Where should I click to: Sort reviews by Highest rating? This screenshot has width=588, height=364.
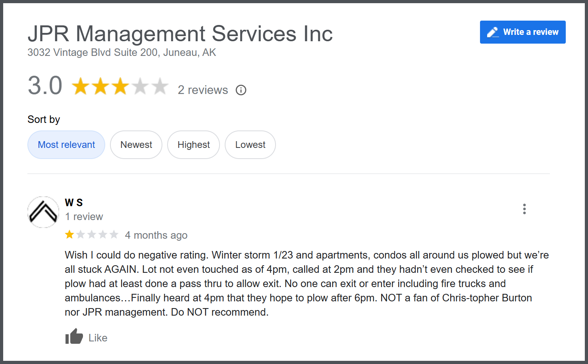[193, 145]
